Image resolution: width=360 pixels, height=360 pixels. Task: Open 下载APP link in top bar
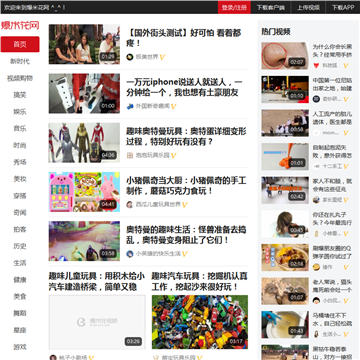(343, 7)
